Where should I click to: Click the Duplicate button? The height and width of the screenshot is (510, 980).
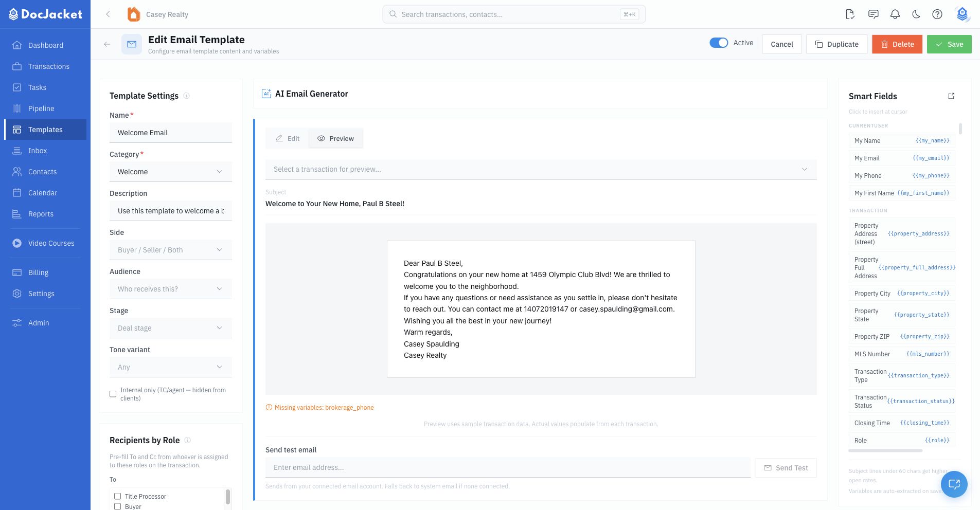[x=836, y=44]
